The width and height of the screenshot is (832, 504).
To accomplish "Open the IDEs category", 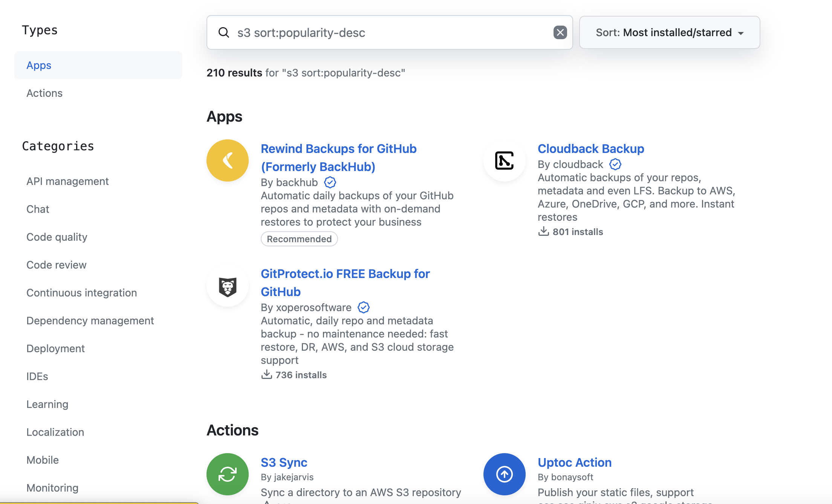I will (37, 376).
